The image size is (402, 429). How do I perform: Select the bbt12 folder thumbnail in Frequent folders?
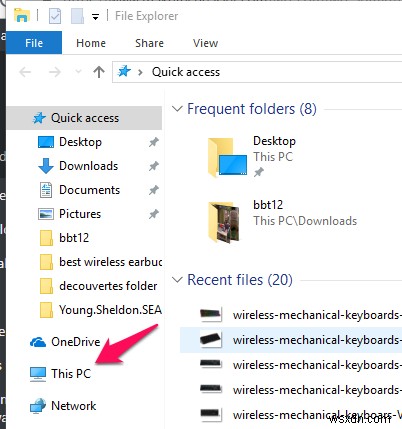(224, 221)
